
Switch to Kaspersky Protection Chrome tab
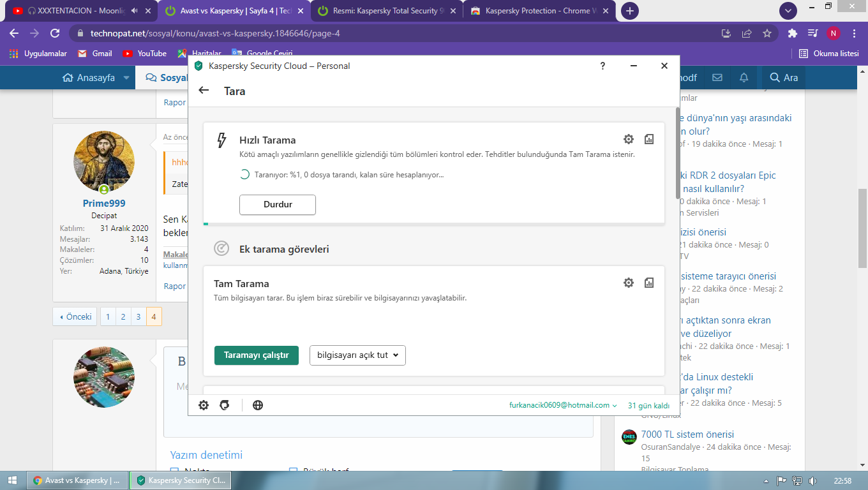(x=540, y=11)
